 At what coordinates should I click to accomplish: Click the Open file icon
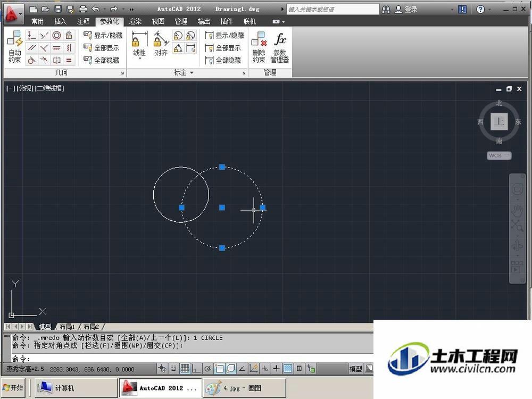[x=45, y=9]
